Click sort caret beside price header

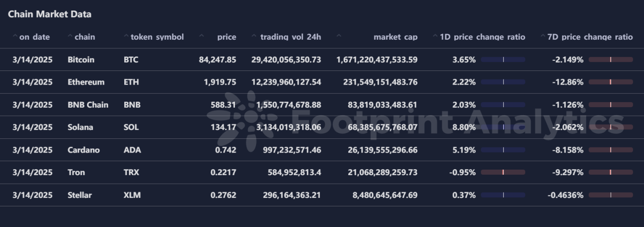click(x=202, y=37)
